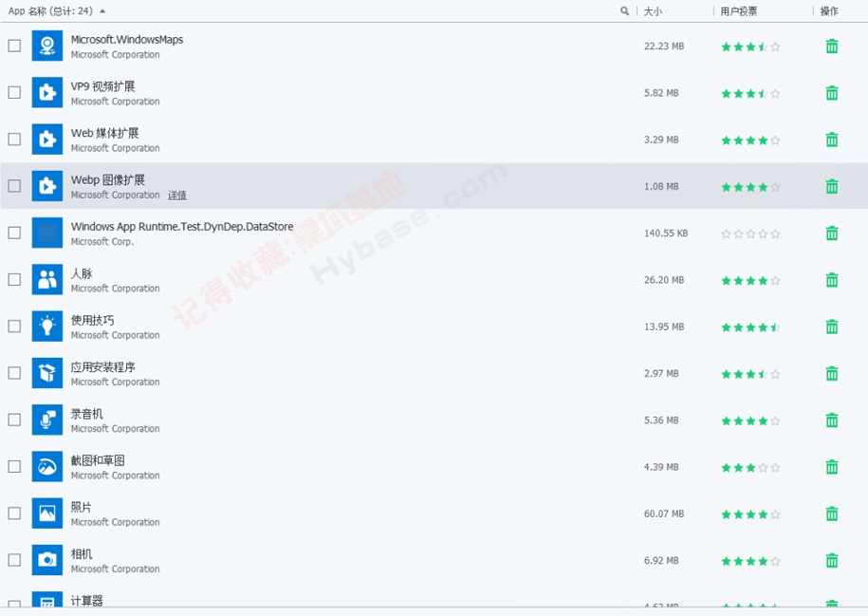Viewport: 868px width, 616px height.
Task: Click the Webp 图像扩展 app icon
Action: point(47,186)
